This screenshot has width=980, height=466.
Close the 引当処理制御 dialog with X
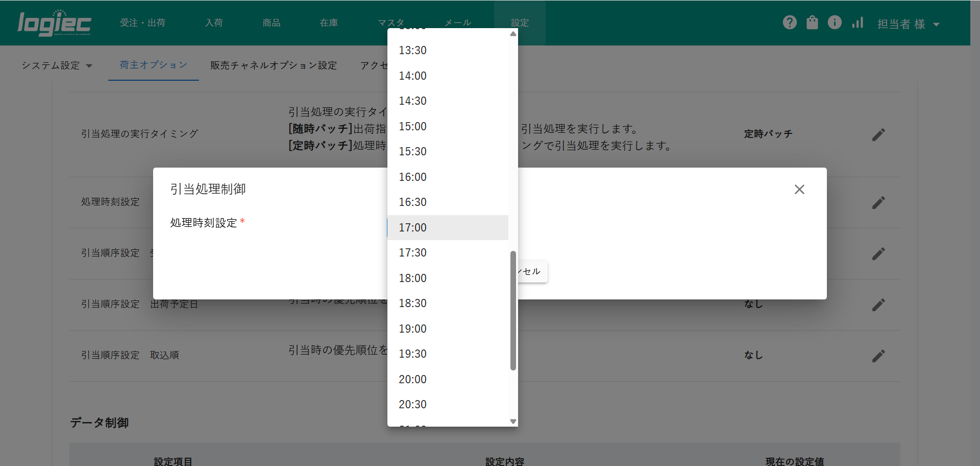pos(799,190)
